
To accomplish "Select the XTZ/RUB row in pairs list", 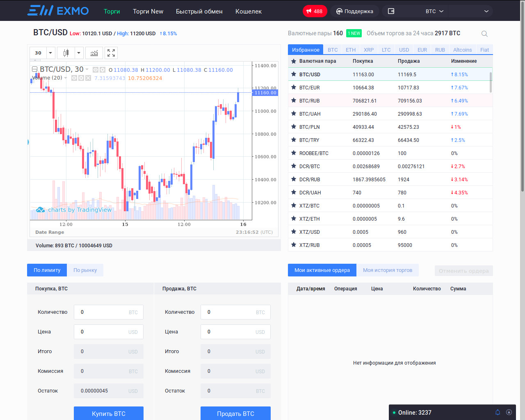I will [390, 245].
